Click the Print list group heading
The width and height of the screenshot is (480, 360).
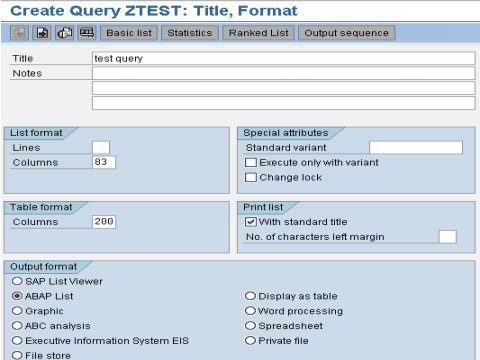pyautogui.click(x=263, y=207)
